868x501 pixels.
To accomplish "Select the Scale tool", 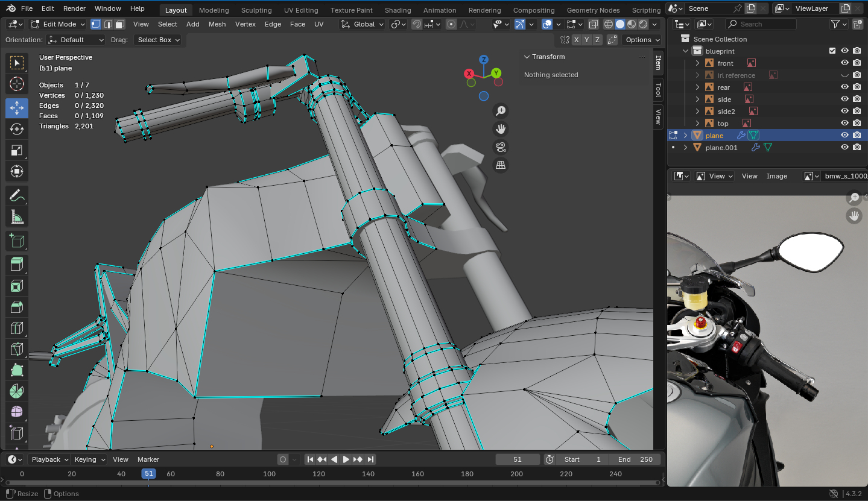I will (x=17, y=150).
